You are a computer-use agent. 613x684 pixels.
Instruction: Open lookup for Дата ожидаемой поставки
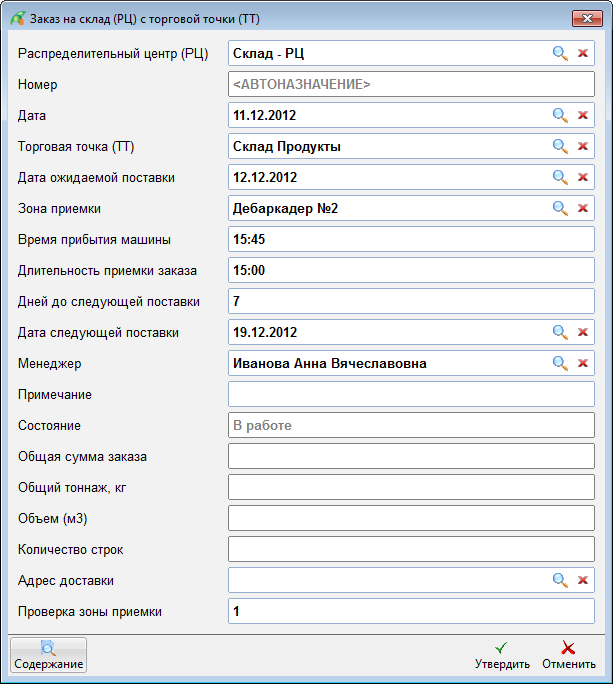coord(560,178)
